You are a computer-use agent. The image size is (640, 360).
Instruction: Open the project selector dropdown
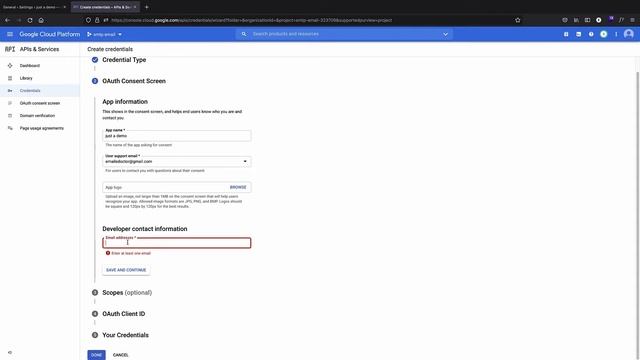pos(104,34)
